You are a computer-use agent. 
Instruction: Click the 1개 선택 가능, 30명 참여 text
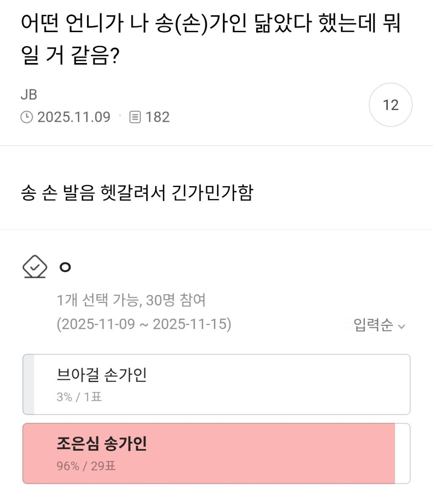[x=131, y=300]
